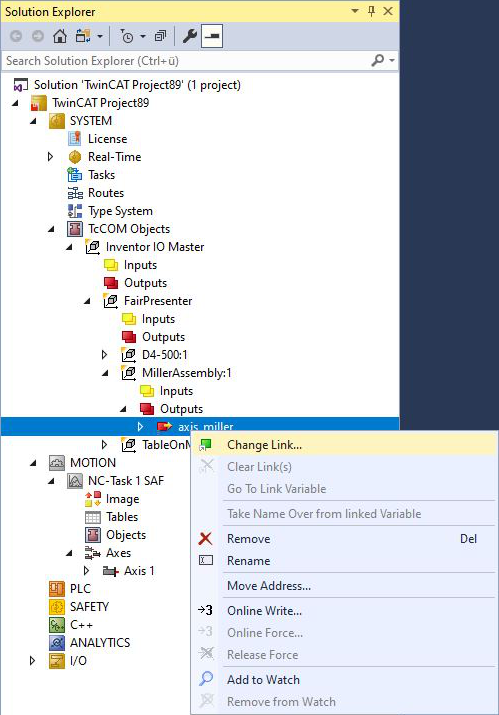Click the Home icon in Solution Explorer toolbar

[60, 36]
